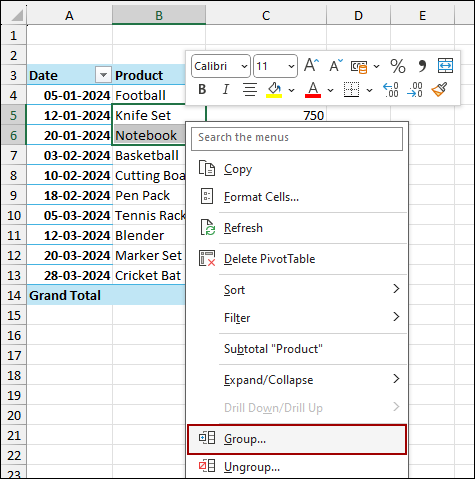The width and height of the screenshot is (475, 479).
Task: Open Sort menu entry
Action: [297, 290]
